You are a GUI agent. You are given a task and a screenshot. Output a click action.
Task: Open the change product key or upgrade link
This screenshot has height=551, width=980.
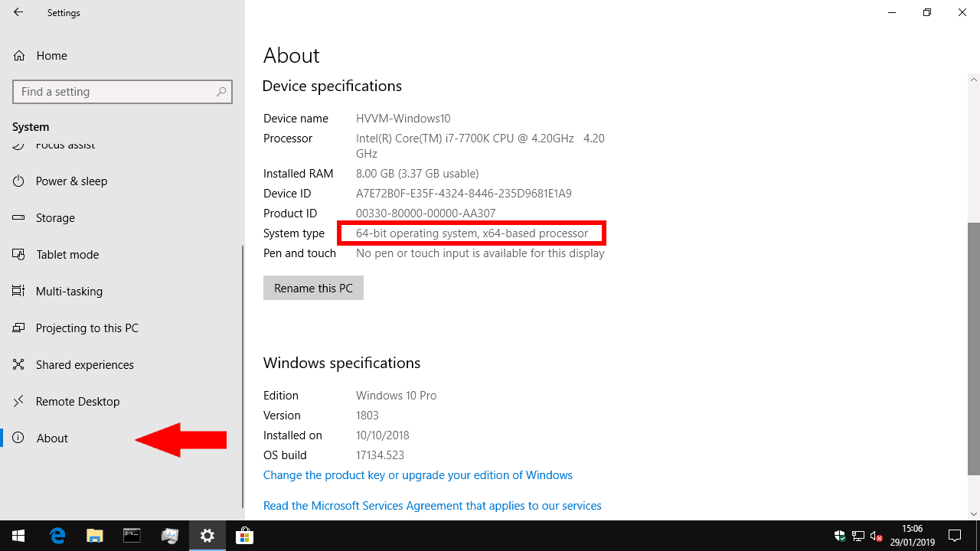coord(417,475)
